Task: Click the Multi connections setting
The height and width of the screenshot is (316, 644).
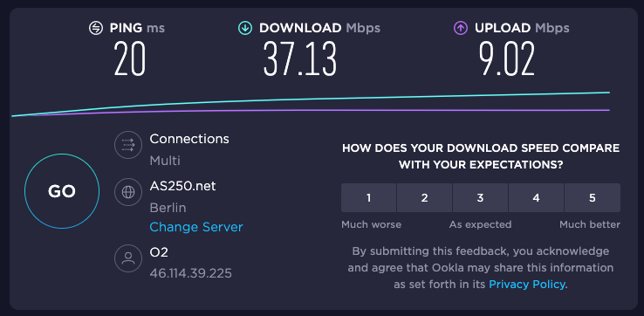Action: (x=165, y=161)
